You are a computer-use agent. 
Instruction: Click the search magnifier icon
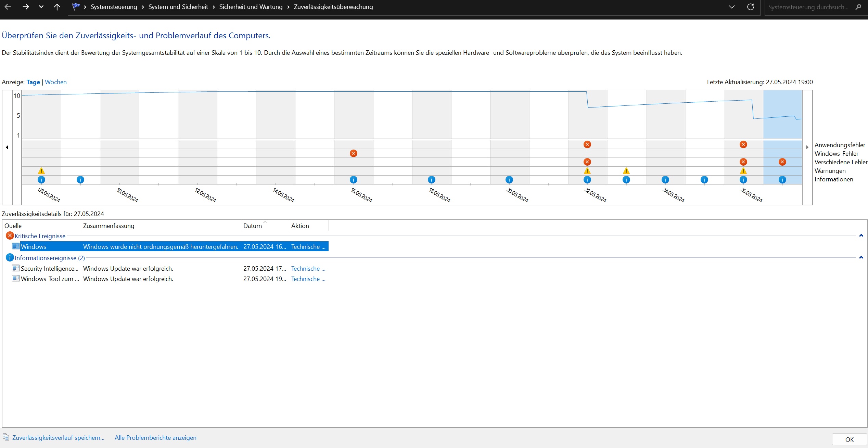click(x=858, y=7)
